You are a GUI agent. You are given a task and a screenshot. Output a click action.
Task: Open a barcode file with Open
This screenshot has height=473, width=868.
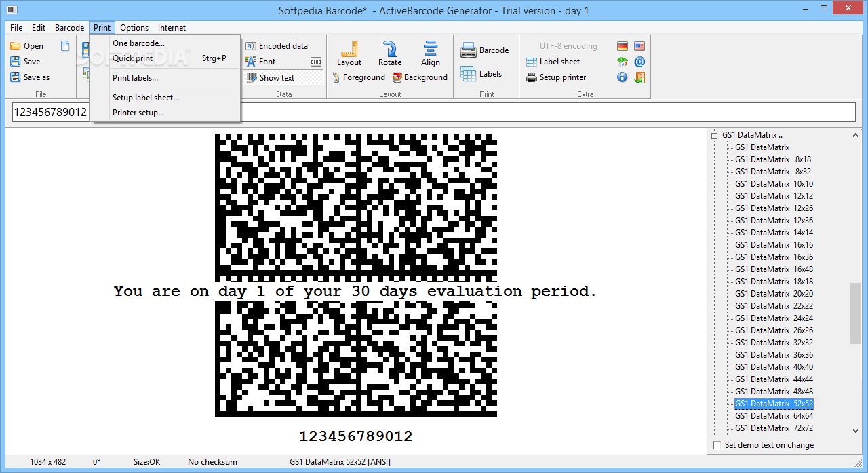26,46
